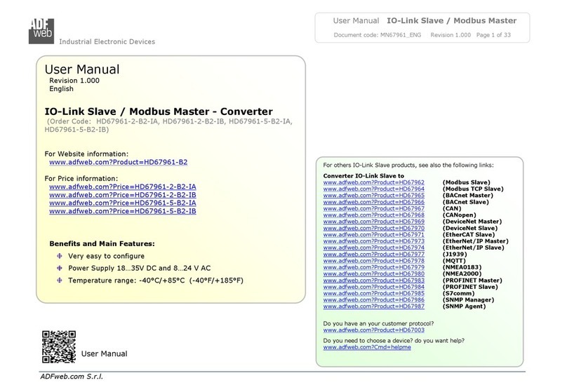Open the HD67965 BACnet Master link
567x392 pixels.
tap(374, 196)
